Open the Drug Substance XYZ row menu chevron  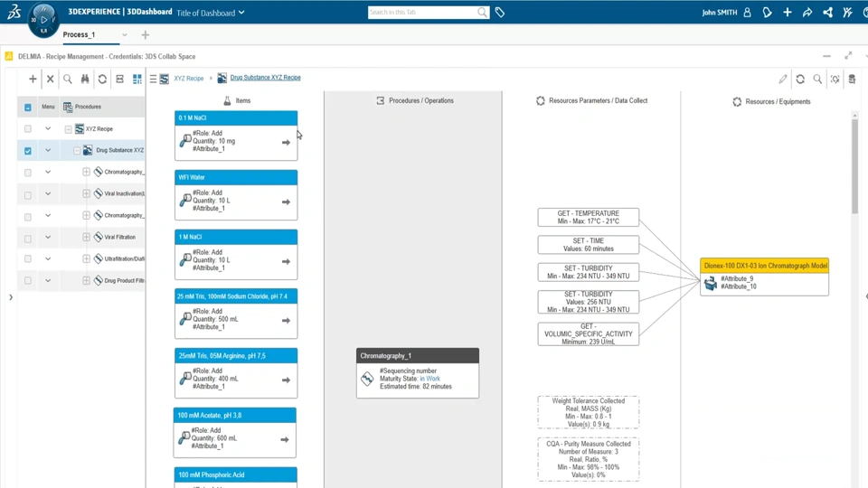point(48,150)
